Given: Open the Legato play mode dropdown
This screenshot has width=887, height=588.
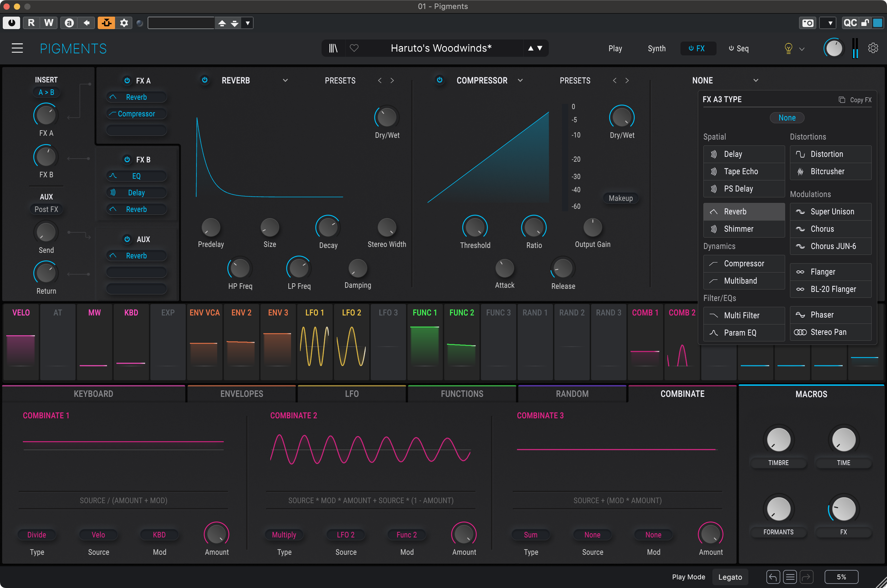Looking at the screenshot, I should [730, 577].
